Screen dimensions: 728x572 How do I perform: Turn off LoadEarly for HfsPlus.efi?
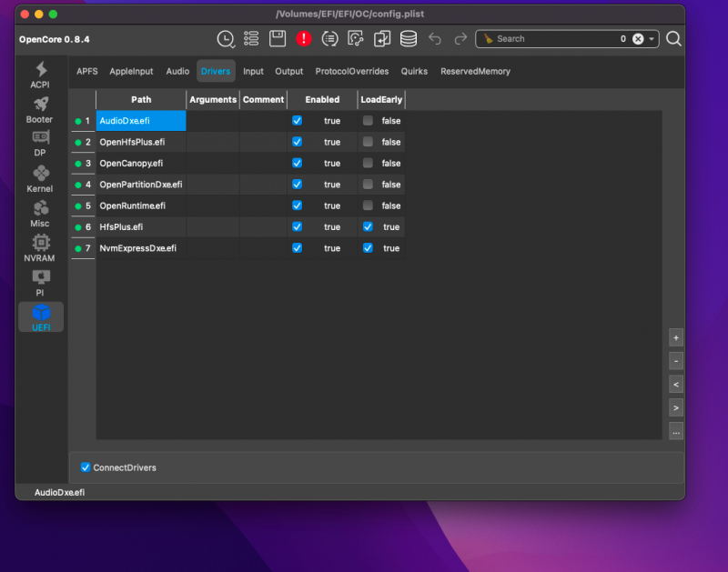click(x=368, y=226)
